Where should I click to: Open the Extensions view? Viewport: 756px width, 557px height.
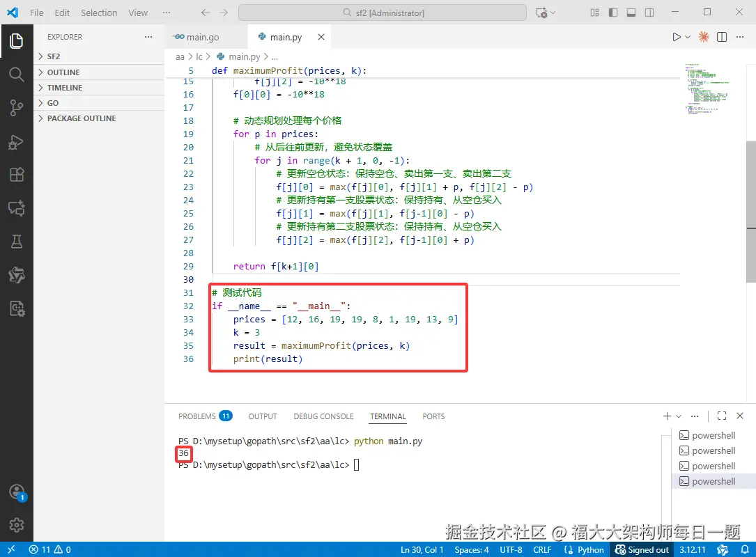coord(17,175)
